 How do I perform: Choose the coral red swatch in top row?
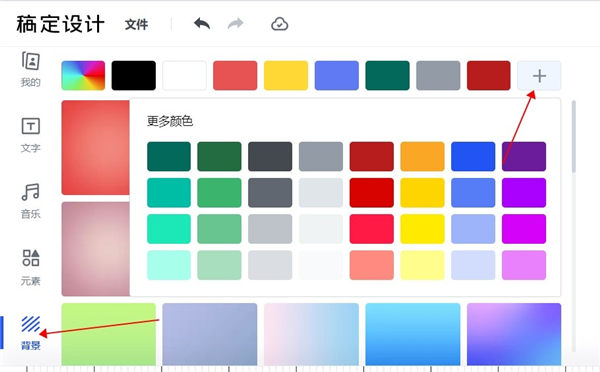235,75
